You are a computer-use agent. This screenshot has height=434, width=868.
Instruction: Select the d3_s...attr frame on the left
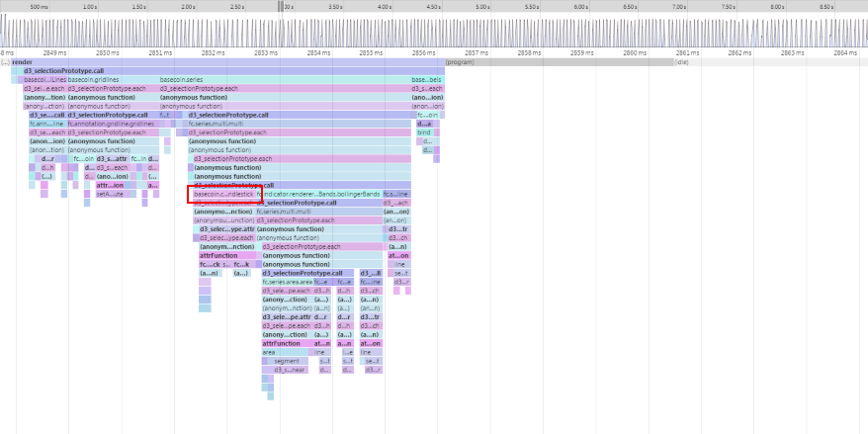coord(111,158)
